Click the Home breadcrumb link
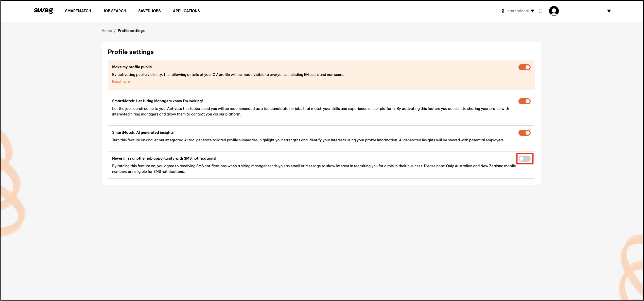Screen dimensions: 644x301 tap(107, 31)
